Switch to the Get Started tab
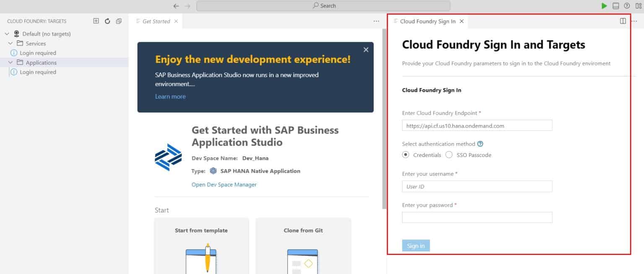 (x=156, y=21)
